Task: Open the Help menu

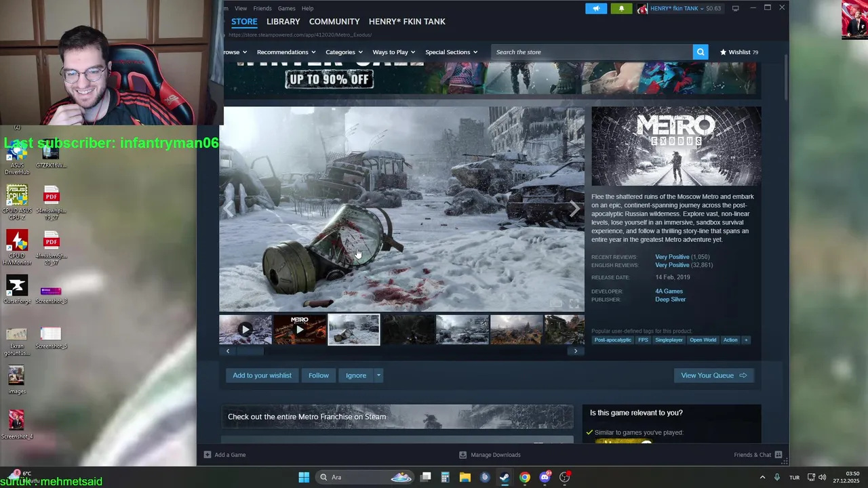Action: [x=307, y=8]
